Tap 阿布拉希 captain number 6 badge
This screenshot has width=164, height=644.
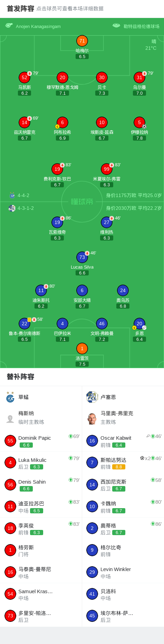tap(62, 122)
